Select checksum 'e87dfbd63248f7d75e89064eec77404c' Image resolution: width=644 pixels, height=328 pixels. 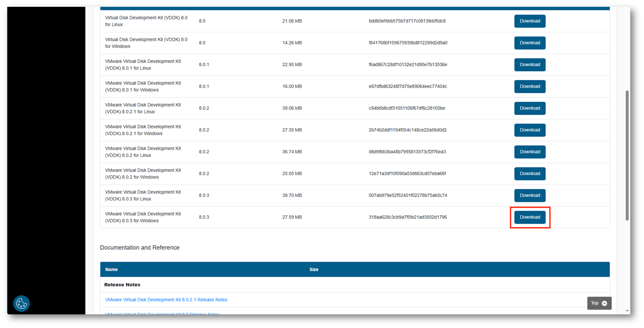tap(408, 86)
